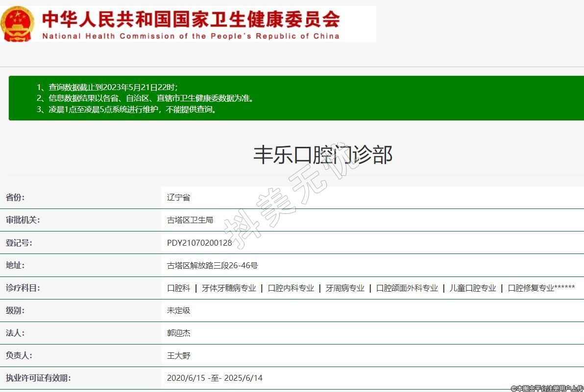Click the 牙周病专业 department entry
The image size is (584, 392).
click(x=345, y=288)
